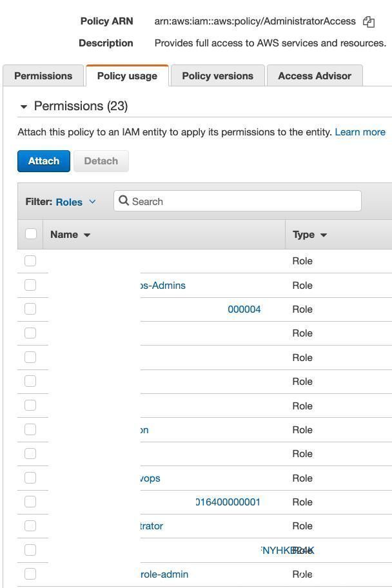
Task: Tick the select-all checkbox in the table header
Action: coord(30,234)
